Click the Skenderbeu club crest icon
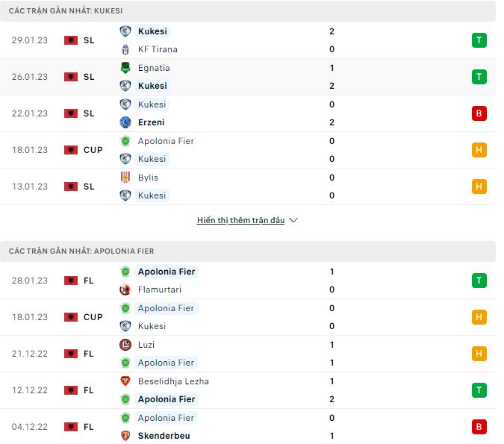Screen dimensions: 504x444 (x=125, y=436)
